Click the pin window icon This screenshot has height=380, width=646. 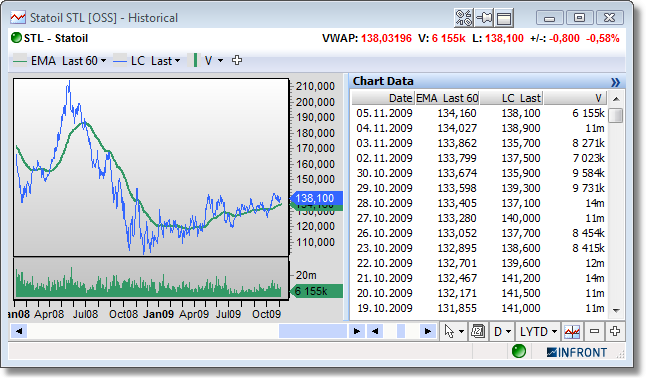pyautogui.click(x=484, y=18)
